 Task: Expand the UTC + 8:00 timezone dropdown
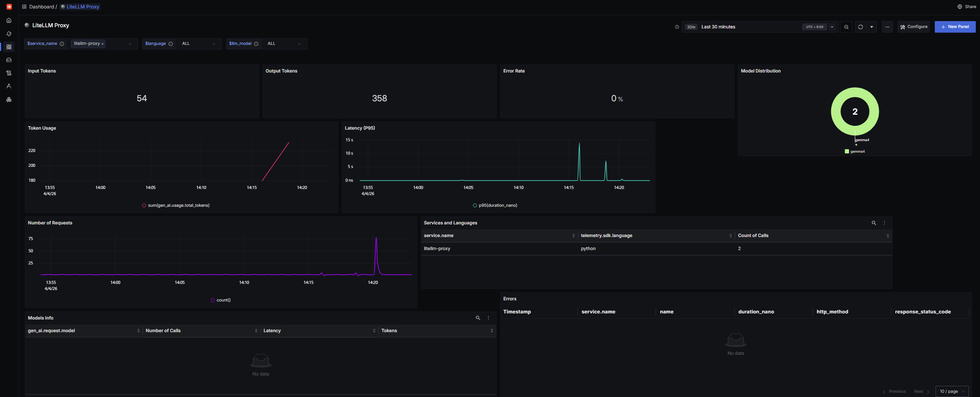click(832, 27)
